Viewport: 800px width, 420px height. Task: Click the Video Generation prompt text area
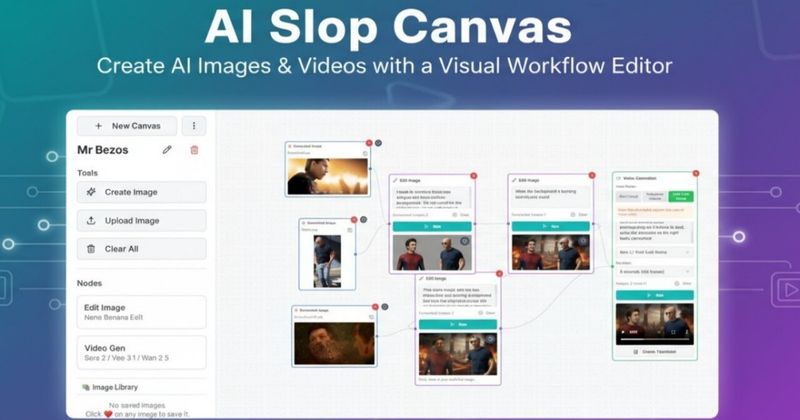(x=655, y=232)
